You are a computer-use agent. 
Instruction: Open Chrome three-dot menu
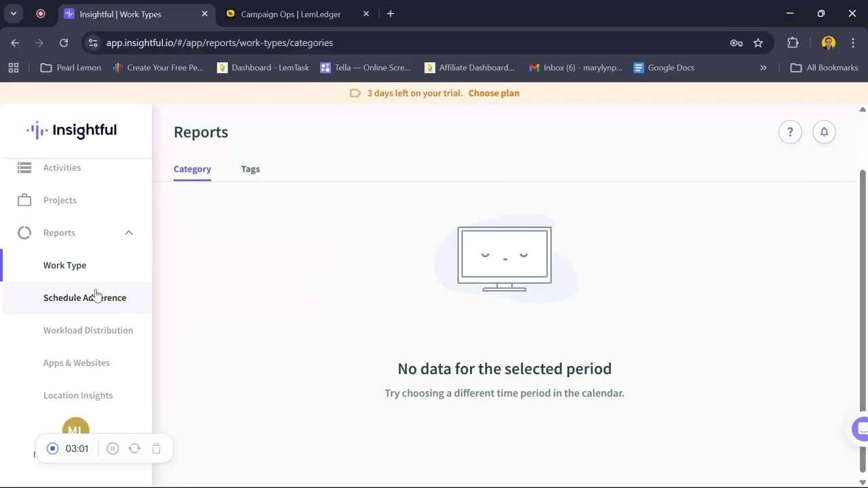click(853, 43)
